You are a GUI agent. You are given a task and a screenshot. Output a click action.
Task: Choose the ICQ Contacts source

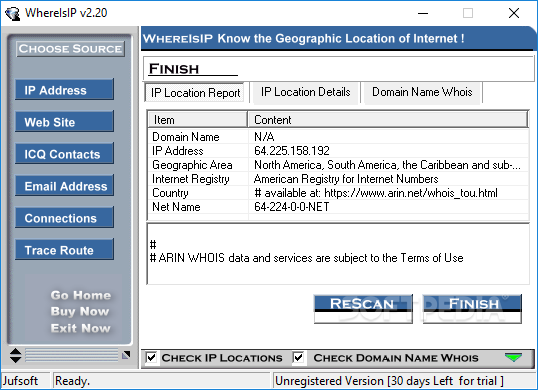[64, 154]
